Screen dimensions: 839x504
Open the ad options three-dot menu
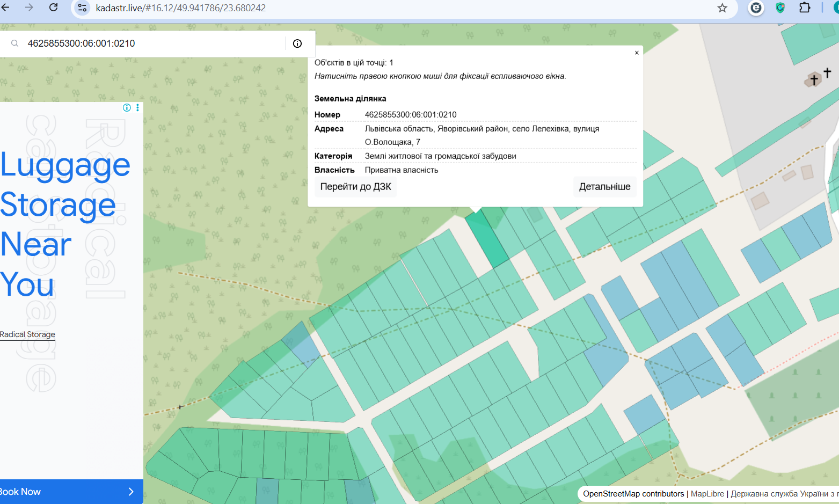point(138,107)
